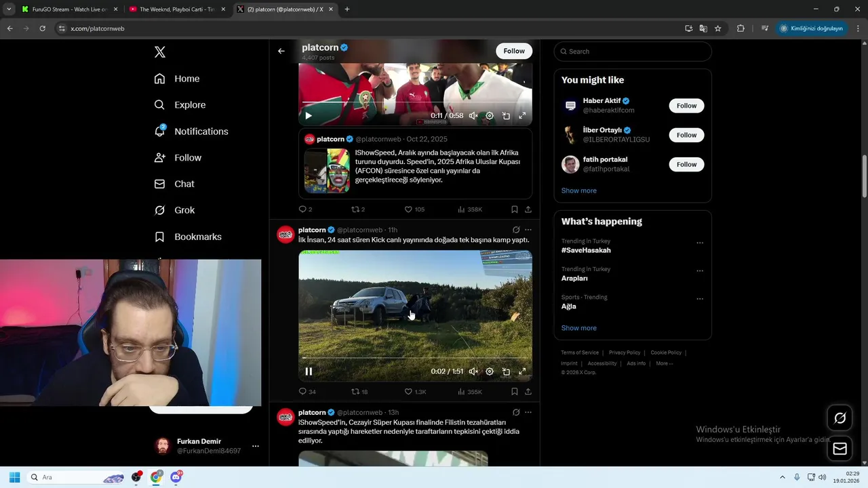Screen dimensions: 868x488
Task: Open Chat in the sidebar
Action: pos(174,184)
